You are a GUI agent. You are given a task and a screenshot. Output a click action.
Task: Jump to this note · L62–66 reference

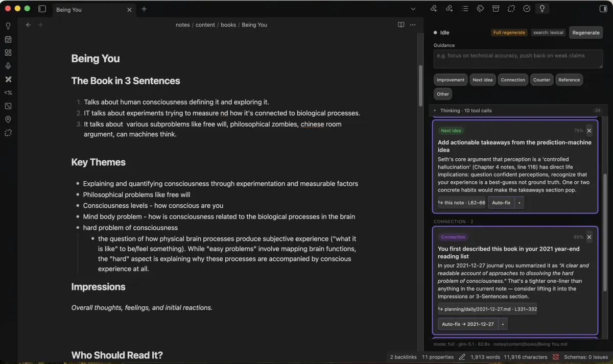(x=462, y=203)
